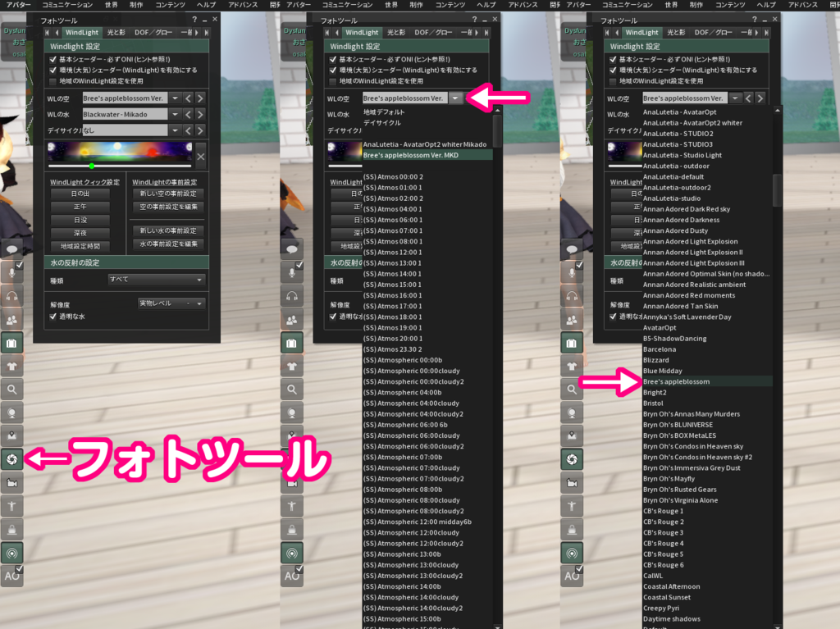Viewport: 840px width, 629px height.
Task: Open appearance with the shirt icon
Action: pos(12,367)
